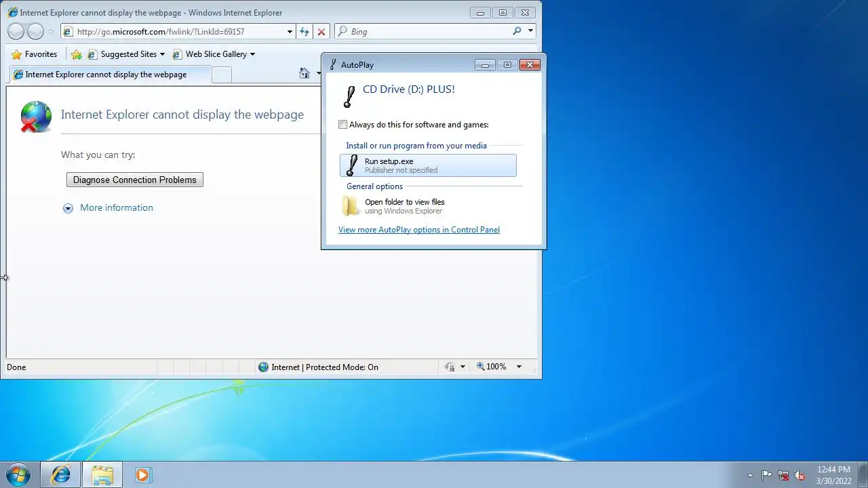Viewport: 868px width, 488px height.
Task: Expand More information chevron icon
Action: (68, 208)
